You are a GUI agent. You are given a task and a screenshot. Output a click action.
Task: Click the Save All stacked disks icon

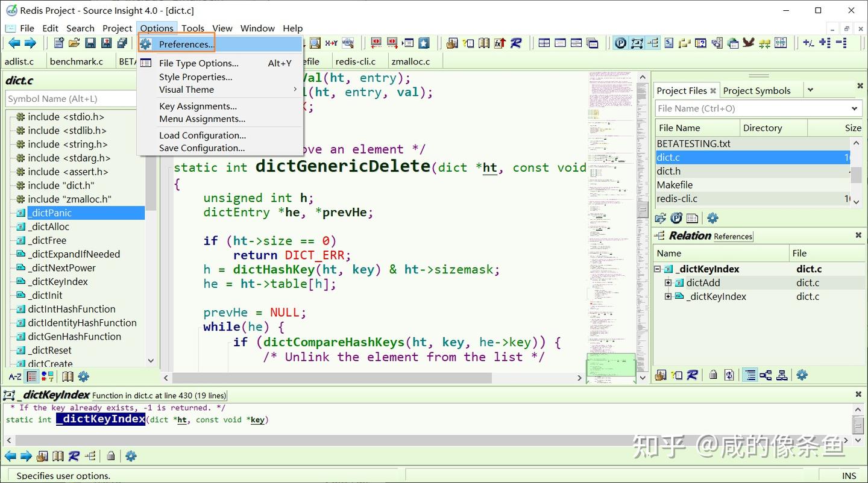coord(122,43)
